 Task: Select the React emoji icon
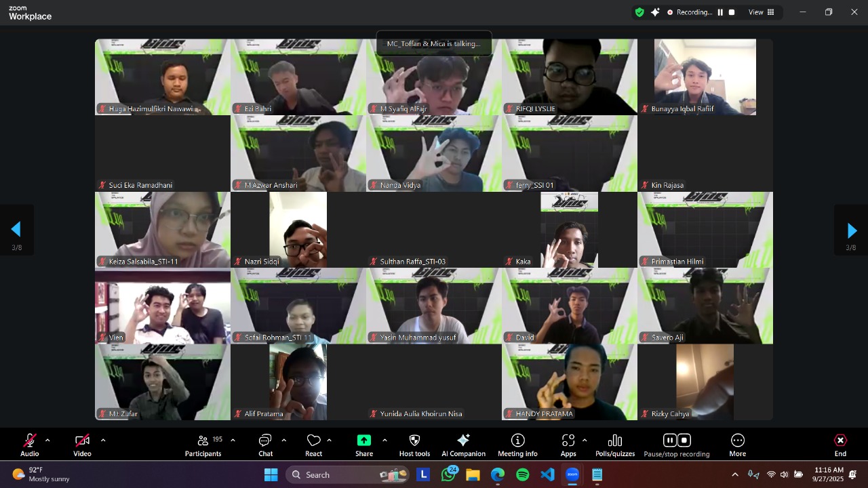coord(313,445)
